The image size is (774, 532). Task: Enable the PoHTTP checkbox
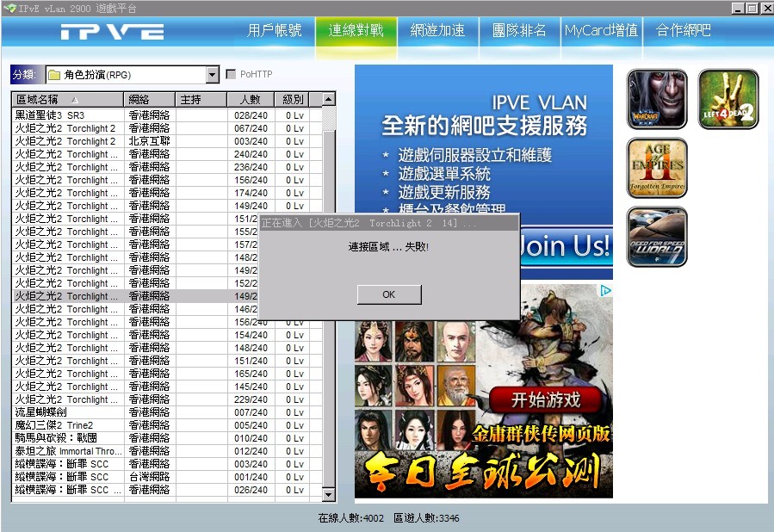(231, 74)
